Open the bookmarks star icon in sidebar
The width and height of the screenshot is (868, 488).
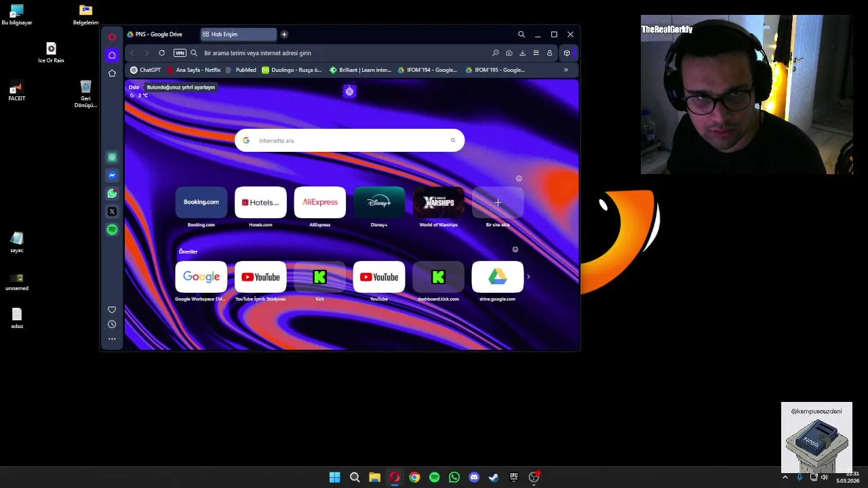pyautogui.click(x=112, y=73)
